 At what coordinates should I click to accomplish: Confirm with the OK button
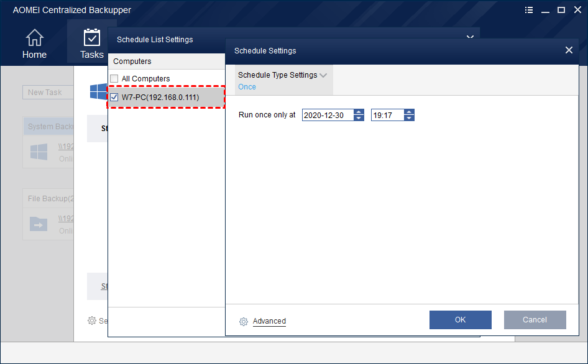(x=460, y=320)
